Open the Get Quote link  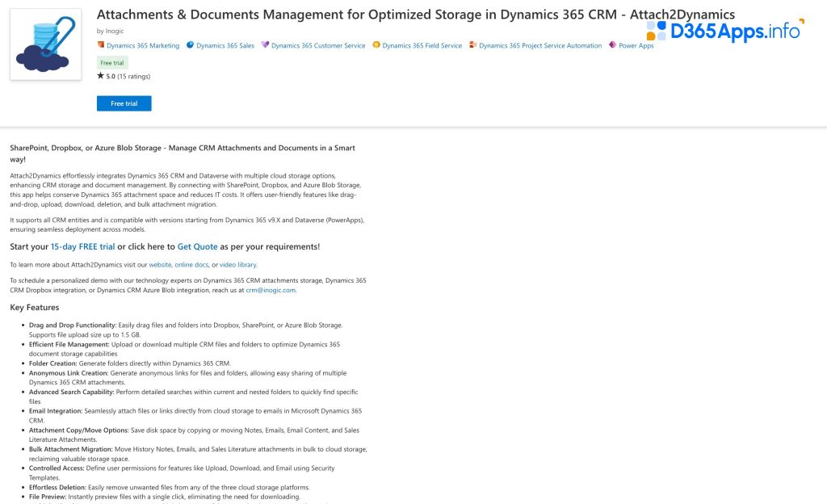pos(197,246)
